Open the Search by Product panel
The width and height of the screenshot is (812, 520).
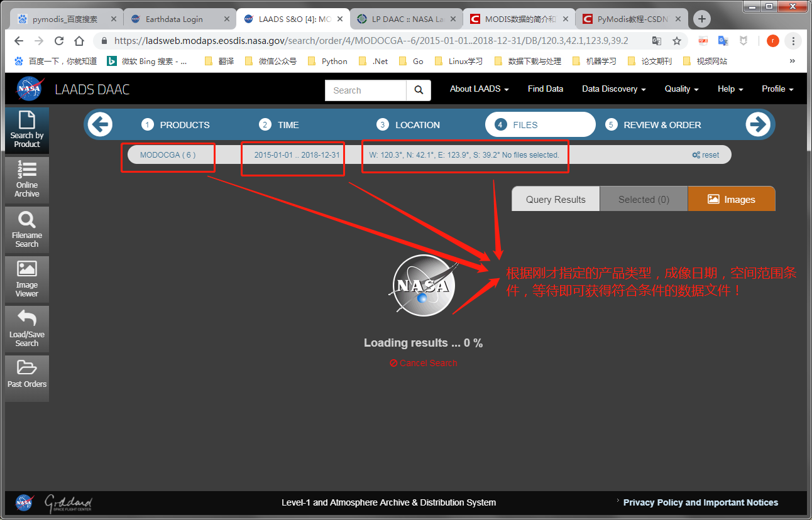pos(26,131)
